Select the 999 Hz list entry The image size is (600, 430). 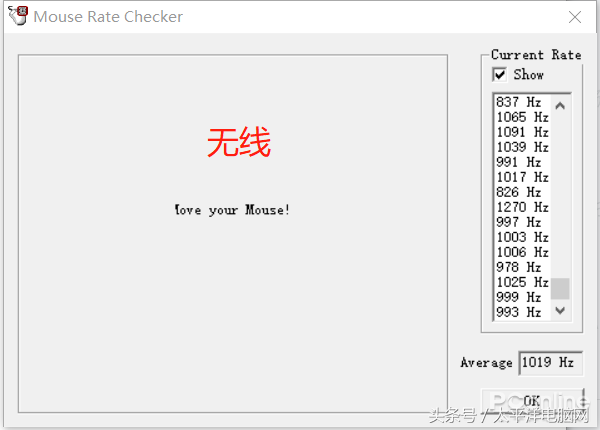tap(523, 297)
